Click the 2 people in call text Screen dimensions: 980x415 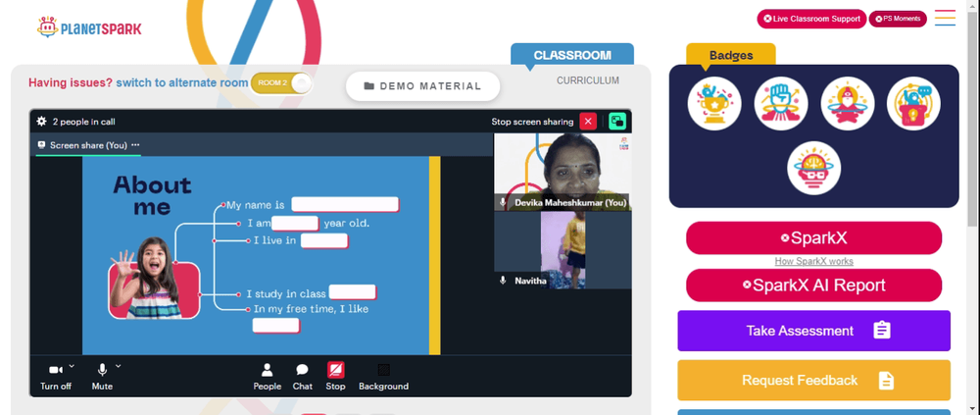83,122
